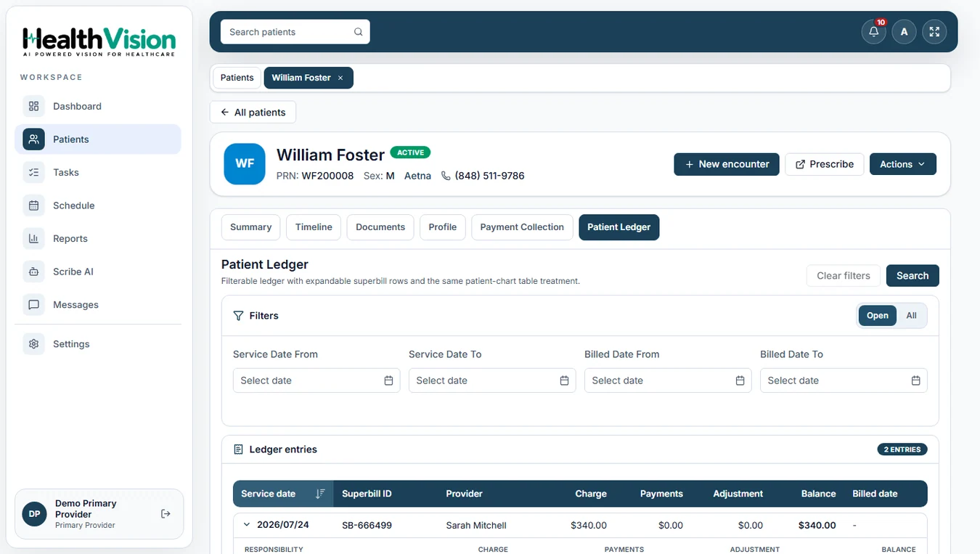Open the Timeline tab
This screenshot has width=980, height=554.
314,227
